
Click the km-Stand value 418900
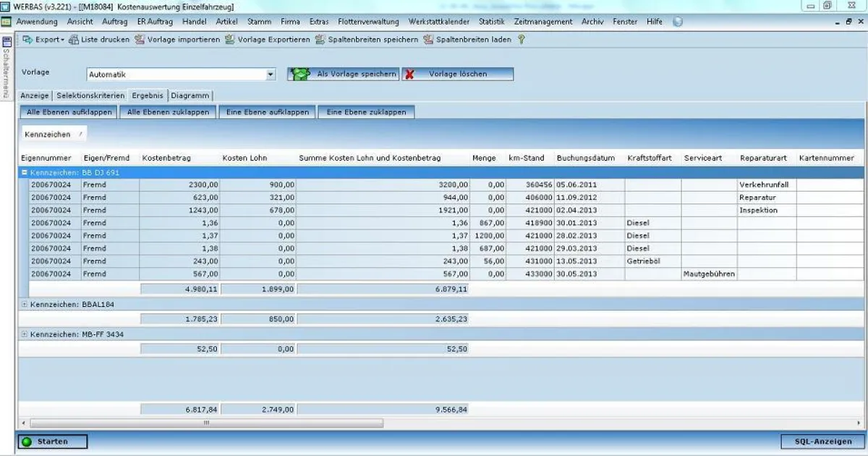(529, 223)
